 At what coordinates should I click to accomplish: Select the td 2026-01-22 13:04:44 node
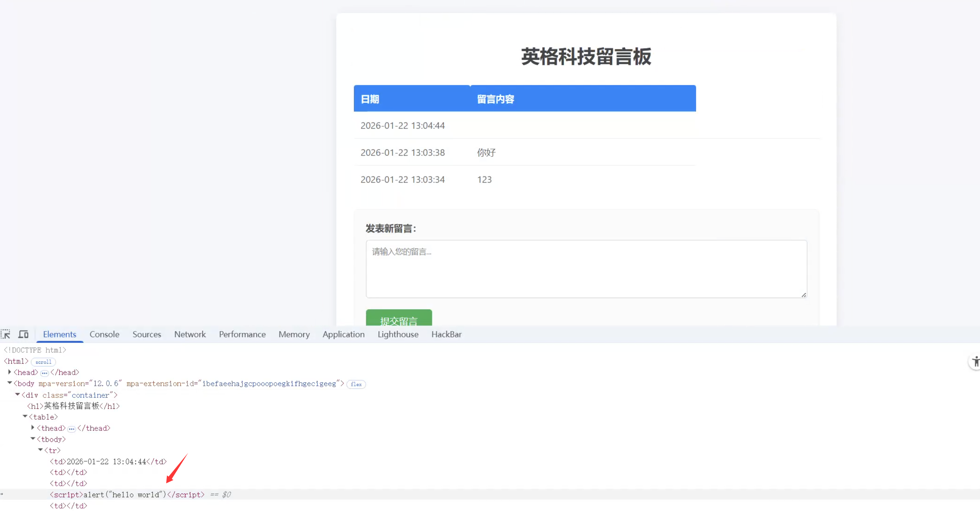tap(108, 462)
